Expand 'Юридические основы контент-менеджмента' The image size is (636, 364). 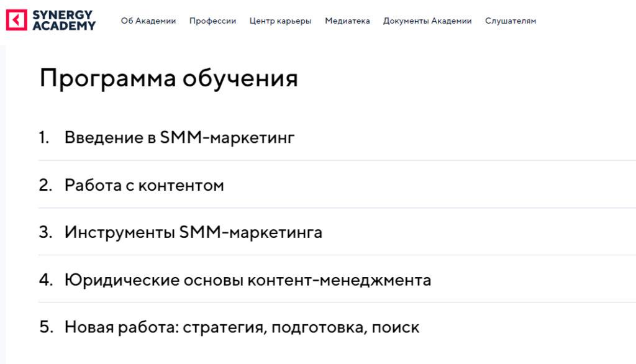tap(248, 280)
